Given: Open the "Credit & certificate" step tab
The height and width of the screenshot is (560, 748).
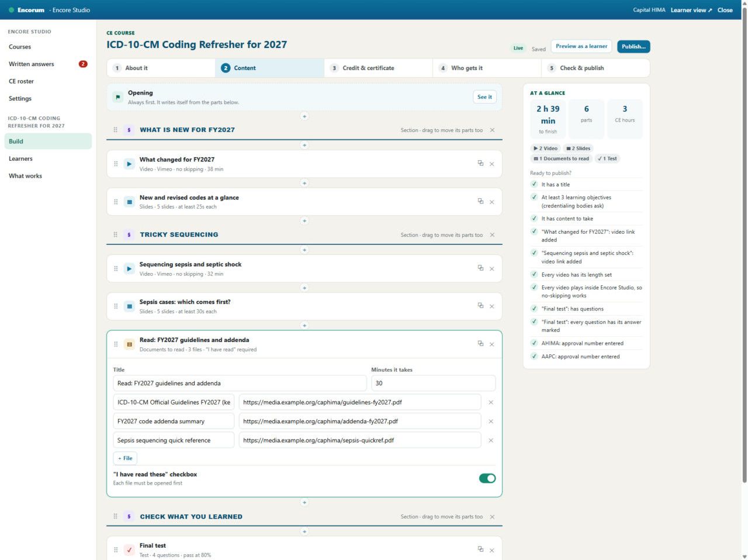Looking at the screenshot, I should click(x=379, y=68).
